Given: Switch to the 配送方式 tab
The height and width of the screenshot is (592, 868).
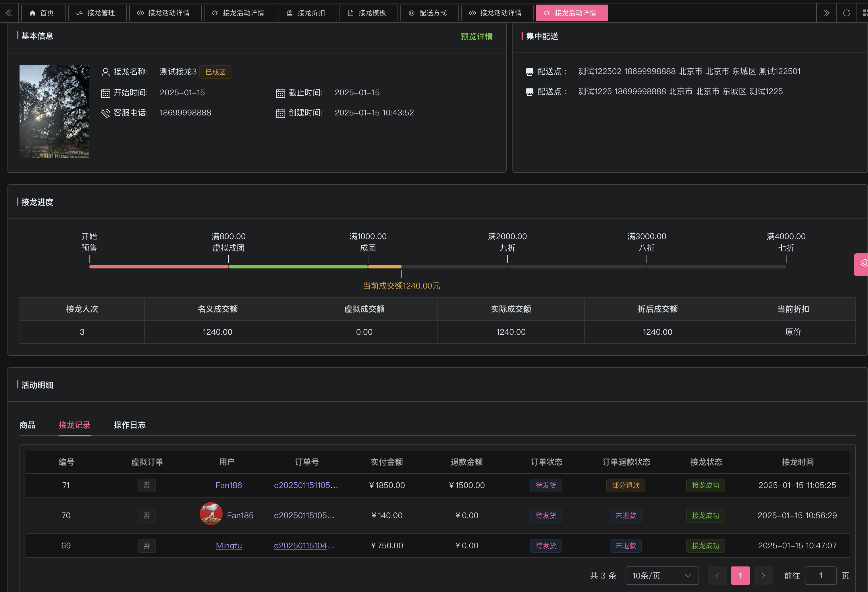Looking at the screenshot, I should point(429,13).
